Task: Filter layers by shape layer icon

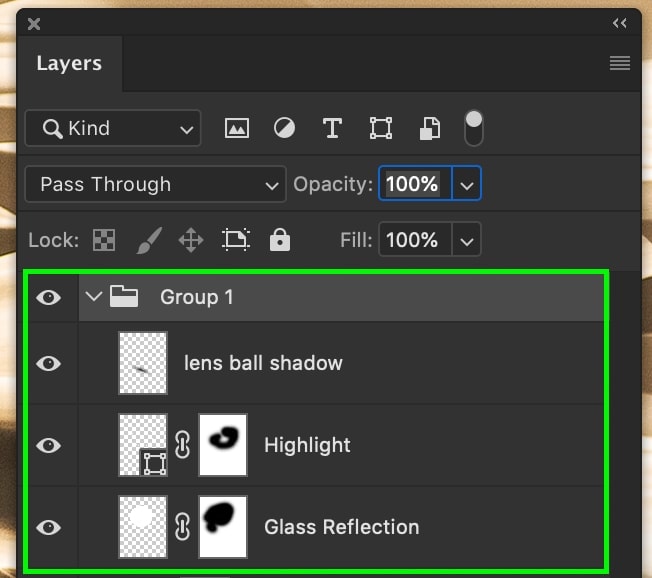Action: [x=380, y=128]
